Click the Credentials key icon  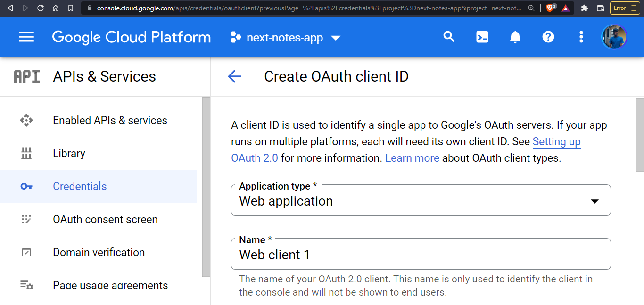click(26, 186)
